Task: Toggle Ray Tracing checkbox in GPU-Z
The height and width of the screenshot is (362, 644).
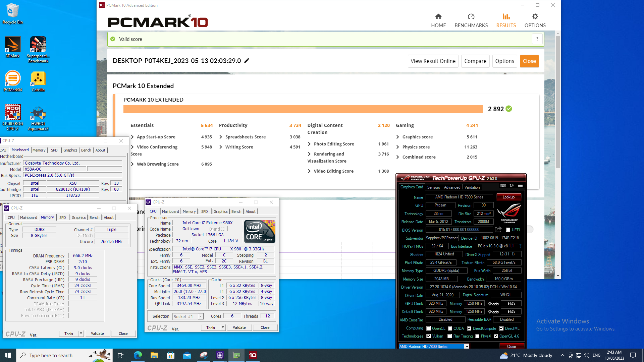Action: pyautogui.click(x=449, y=336)
